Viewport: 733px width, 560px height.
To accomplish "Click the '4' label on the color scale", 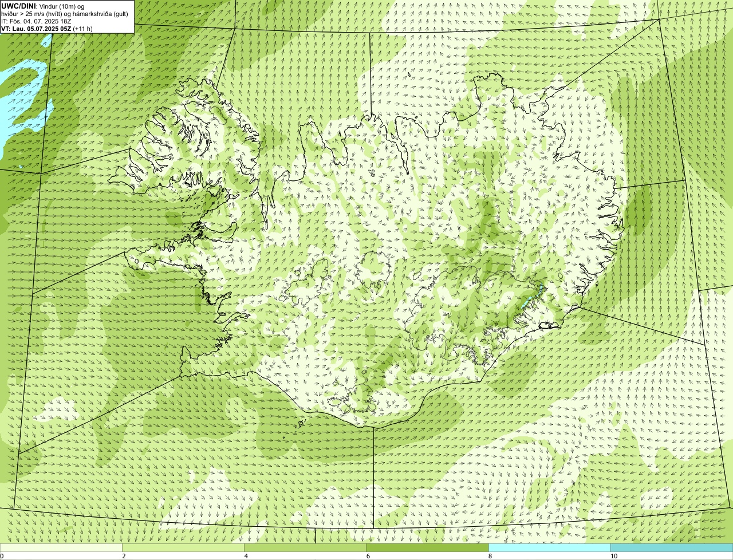I will (246, 556).
